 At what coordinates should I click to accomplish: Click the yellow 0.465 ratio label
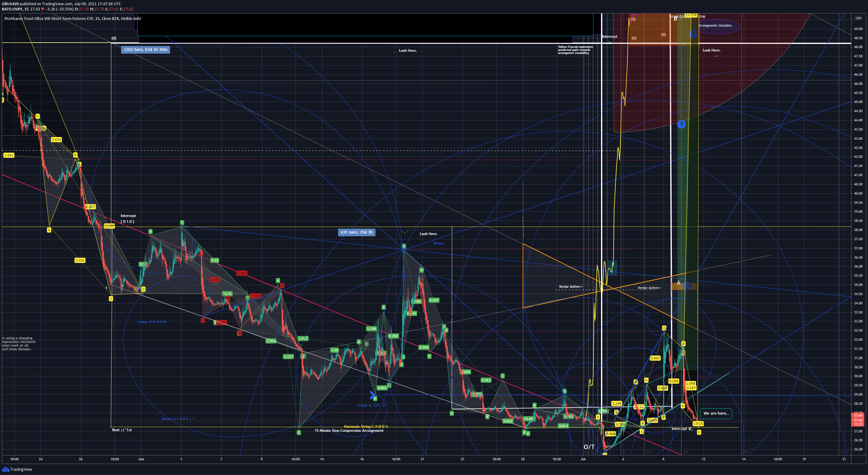[x=611, y=434]
